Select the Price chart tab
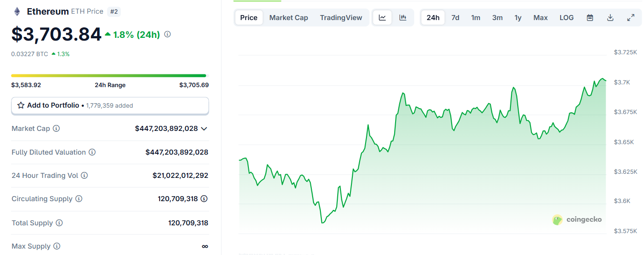The image size is (644, 255). coord(249,18)
